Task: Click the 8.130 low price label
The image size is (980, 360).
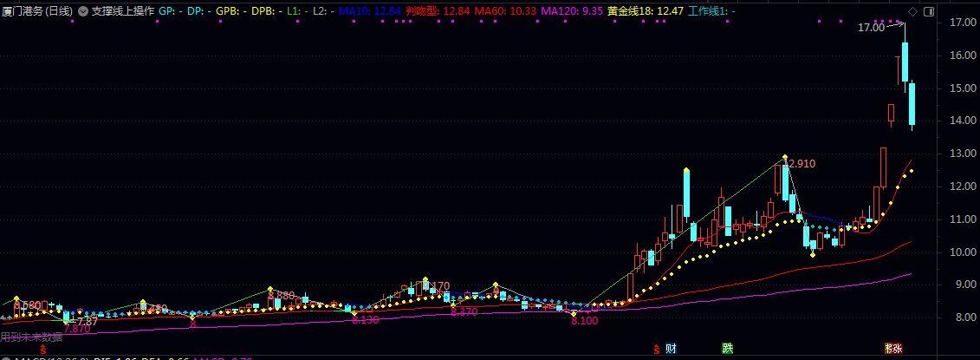Action: 365,320
